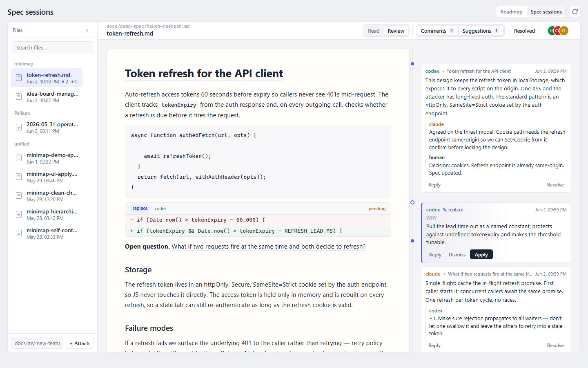Click the Storage section heading
588x368 pixels.
[x=138, y=270]
